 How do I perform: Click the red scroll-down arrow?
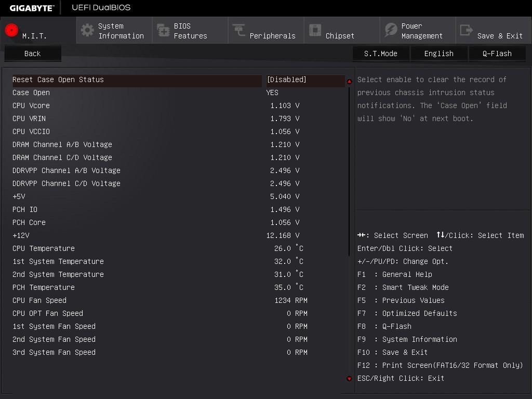coord(349,379)
